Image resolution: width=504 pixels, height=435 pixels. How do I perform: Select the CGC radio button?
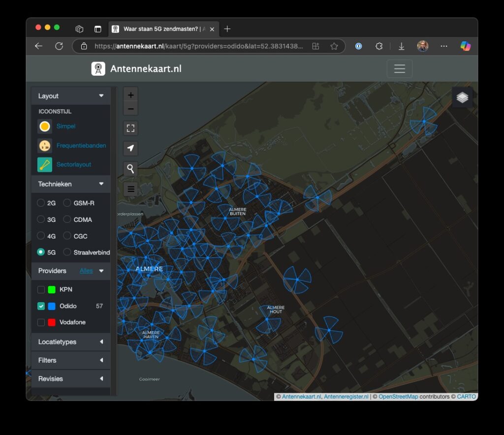coord(67,236)
